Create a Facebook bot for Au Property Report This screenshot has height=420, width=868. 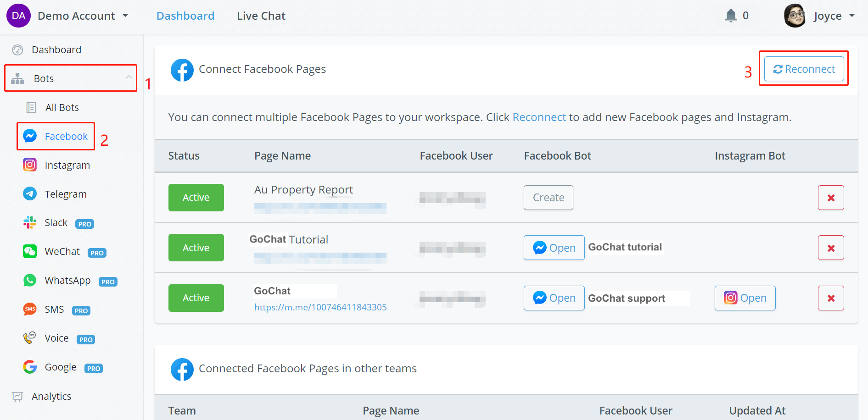point(548,198)
